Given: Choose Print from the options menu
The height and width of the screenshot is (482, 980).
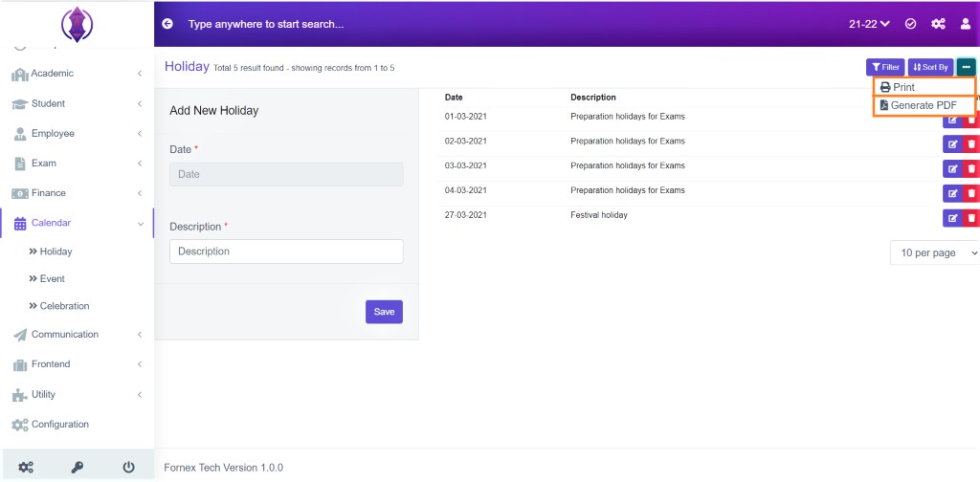Looking at the screenshot, I should (x=924, y=87).
